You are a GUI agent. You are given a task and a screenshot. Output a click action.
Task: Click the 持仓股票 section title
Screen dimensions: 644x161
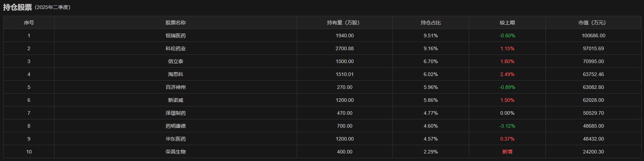(18, 7)
